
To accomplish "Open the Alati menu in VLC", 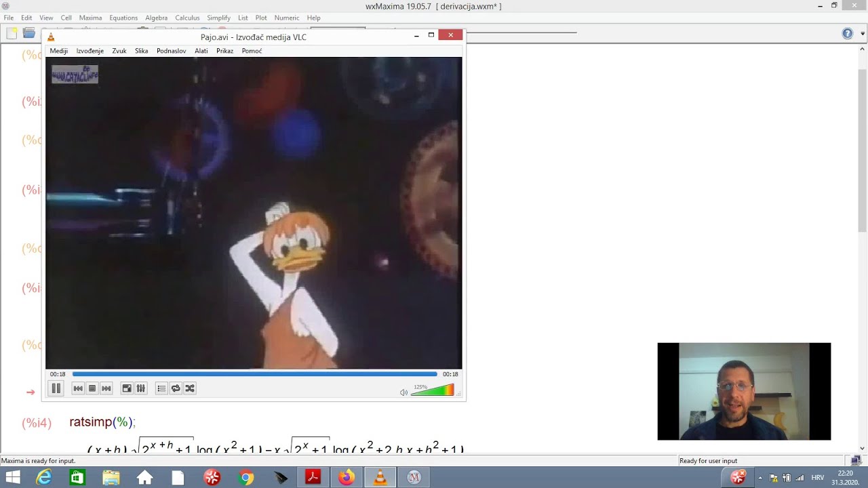I will (201, 51).
